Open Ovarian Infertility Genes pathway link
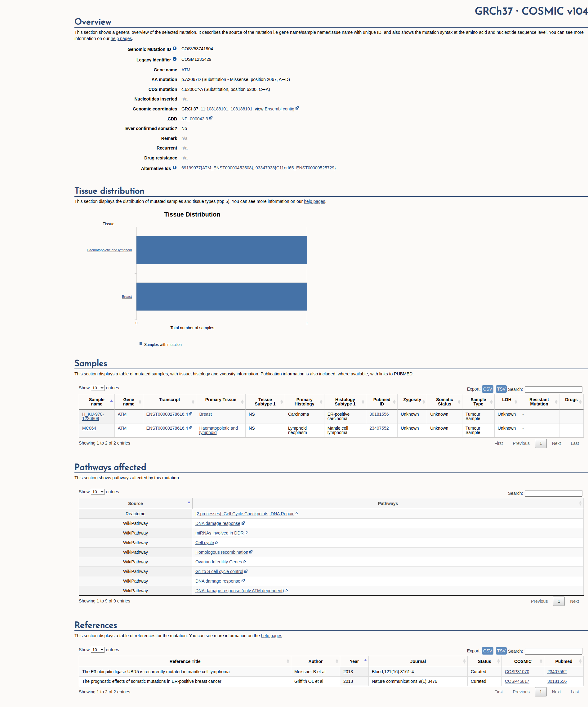The height and width of the screenshot is (707, 588). click(219, 562)
